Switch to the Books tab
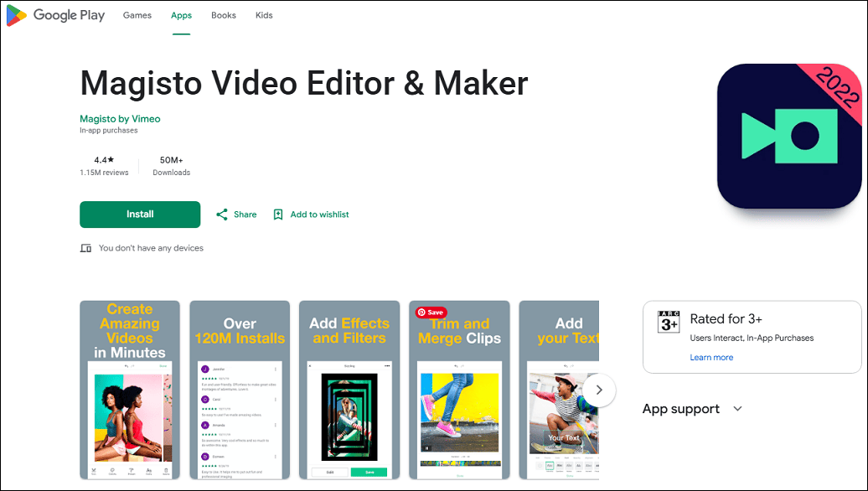This screenshot has width=868, height=491. 224,15
